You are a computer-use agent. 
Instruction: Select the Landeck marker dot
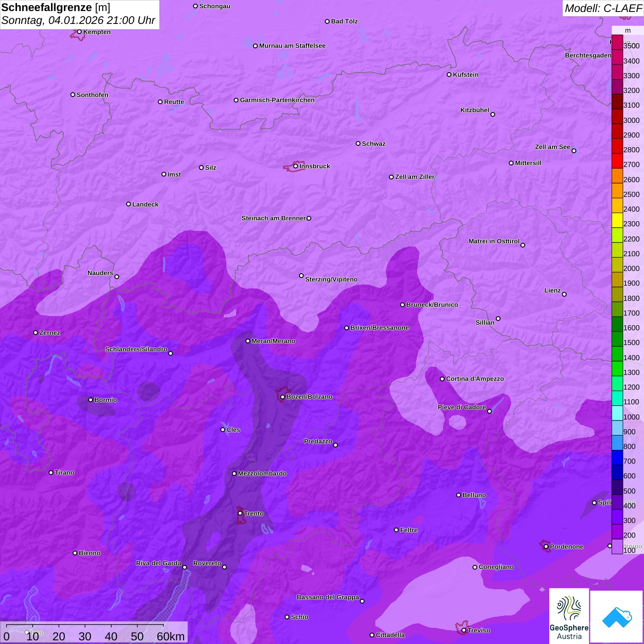tap(128, 204)
